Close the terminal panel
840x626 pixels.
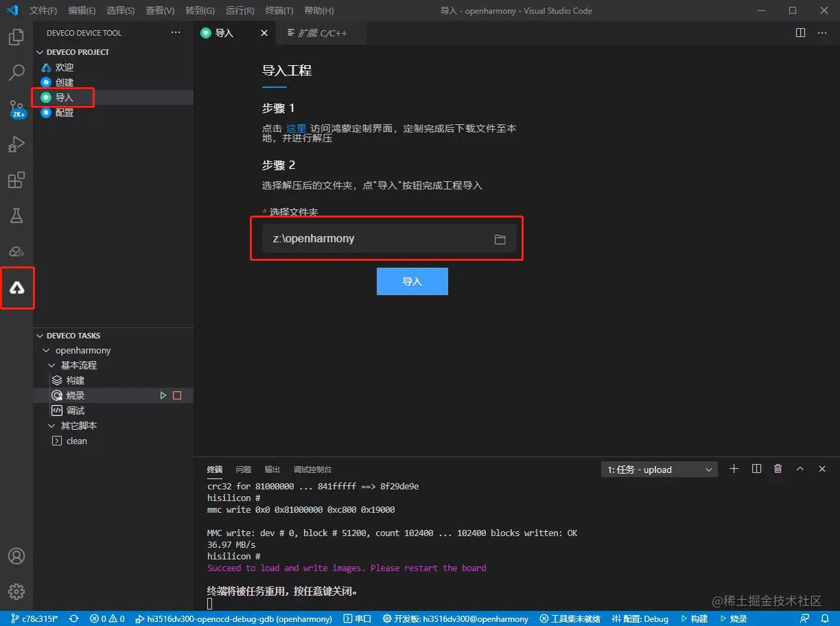(822, 469)
